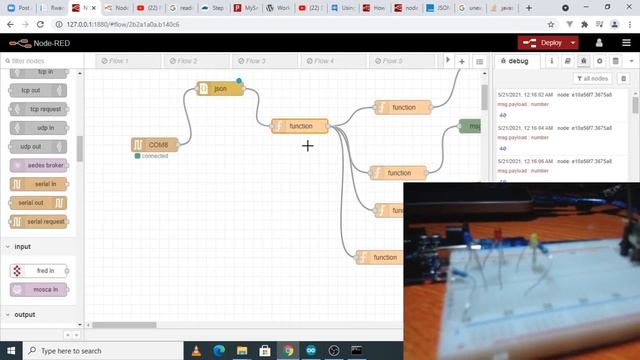This screenshot has width=640, height=360.
Task: Click the all nodes debug filter button
Action: [x=593, y=78]
